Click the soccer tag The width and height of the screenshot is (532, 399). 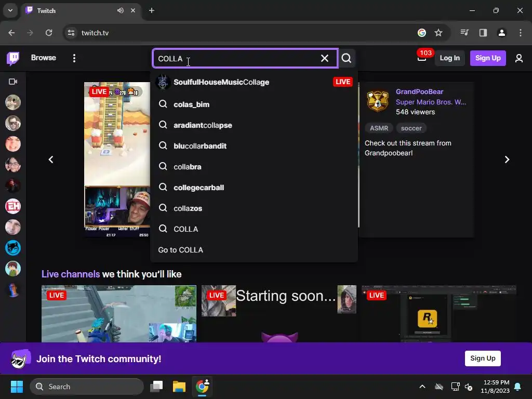click(411, 128)
